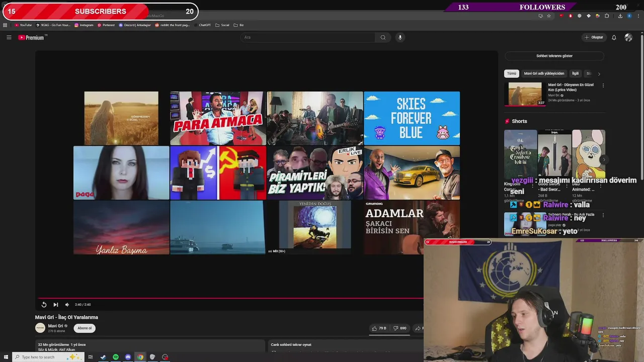Open the gold car endscreen thumbnail
Screen dimensions: 644x362
pyautogui.click(x=412, y=173)
